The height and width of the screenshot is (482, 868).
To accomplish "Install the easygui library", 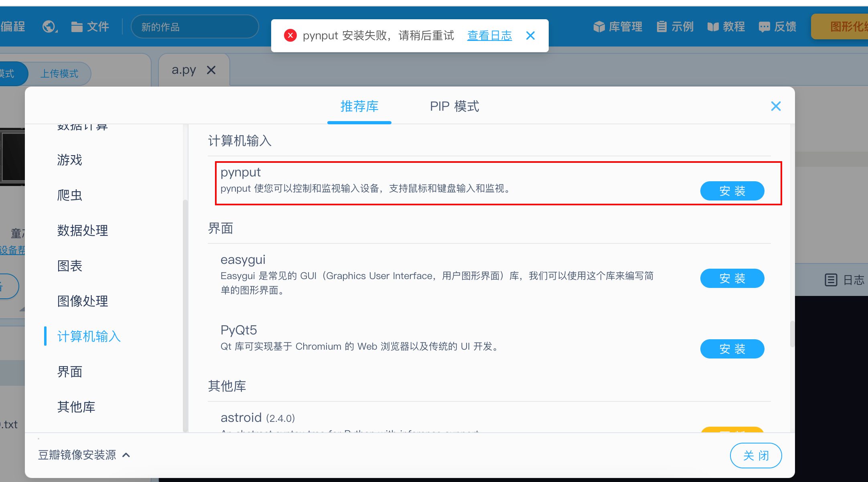I will point(732,278).
